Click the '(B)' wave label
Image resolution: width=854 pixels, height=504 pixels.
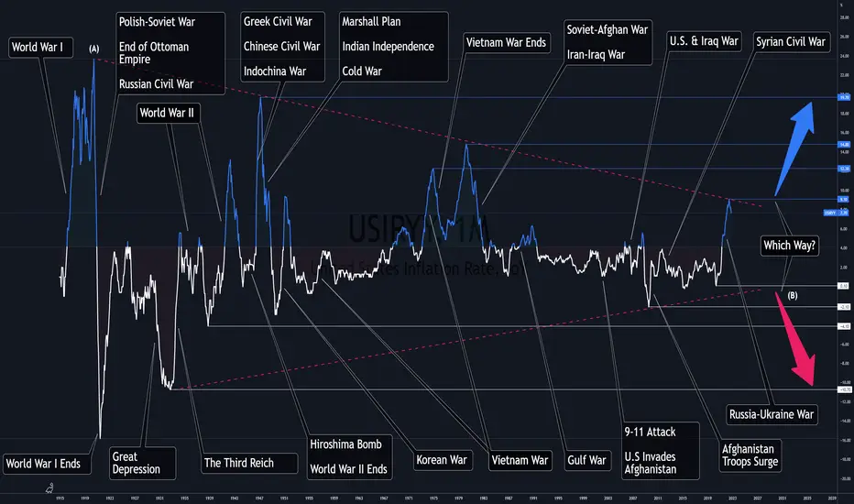[793, 295]
